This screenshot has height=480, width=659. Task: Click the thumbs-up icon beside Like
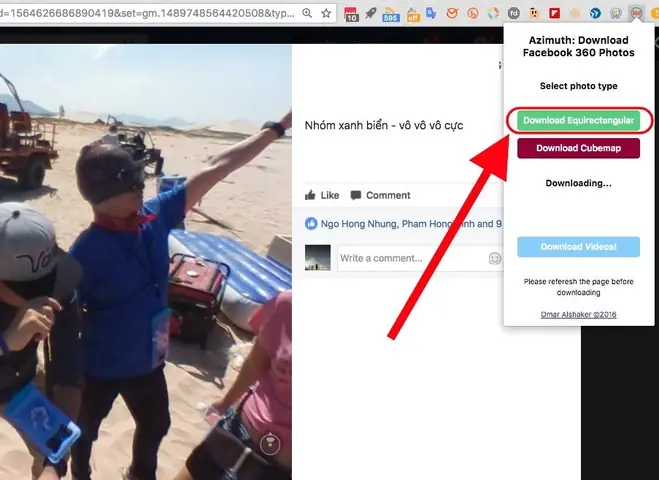310,195
